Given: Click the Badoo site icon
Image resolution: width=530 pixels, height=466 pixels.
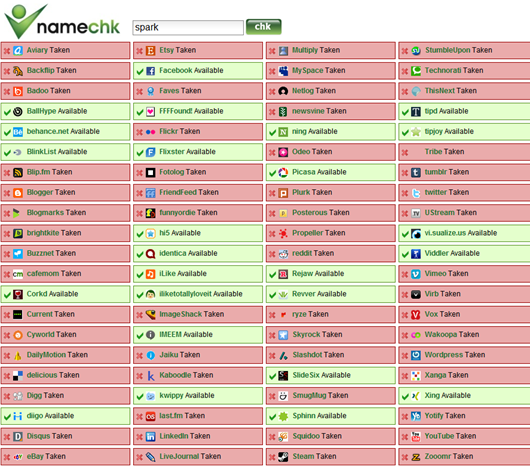Looking at the screenshot, I should point(18,91).
